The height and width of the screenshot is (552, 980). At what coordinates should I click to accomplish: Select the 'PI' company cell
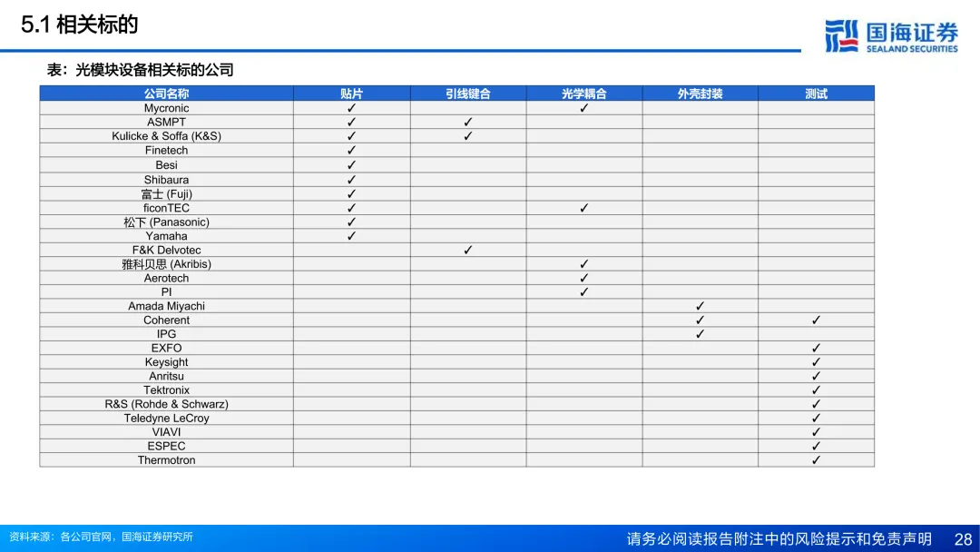(x=166, y=292)
